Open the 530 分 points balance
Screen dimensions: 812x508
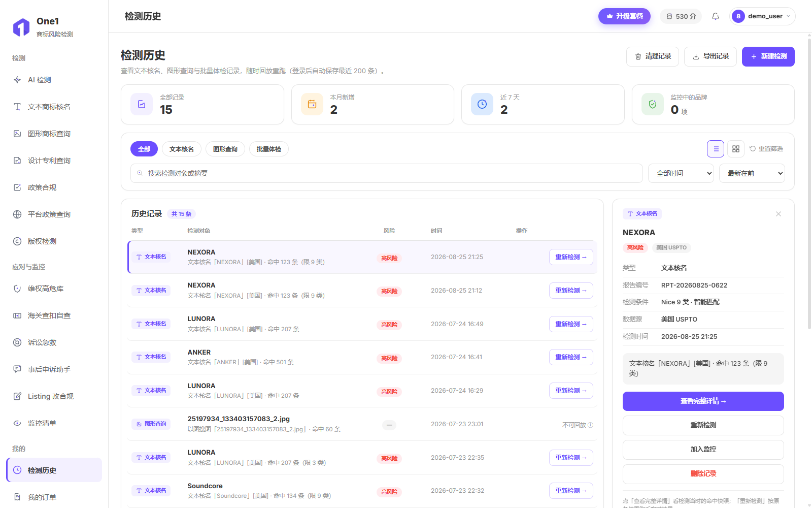coord(681,16)
